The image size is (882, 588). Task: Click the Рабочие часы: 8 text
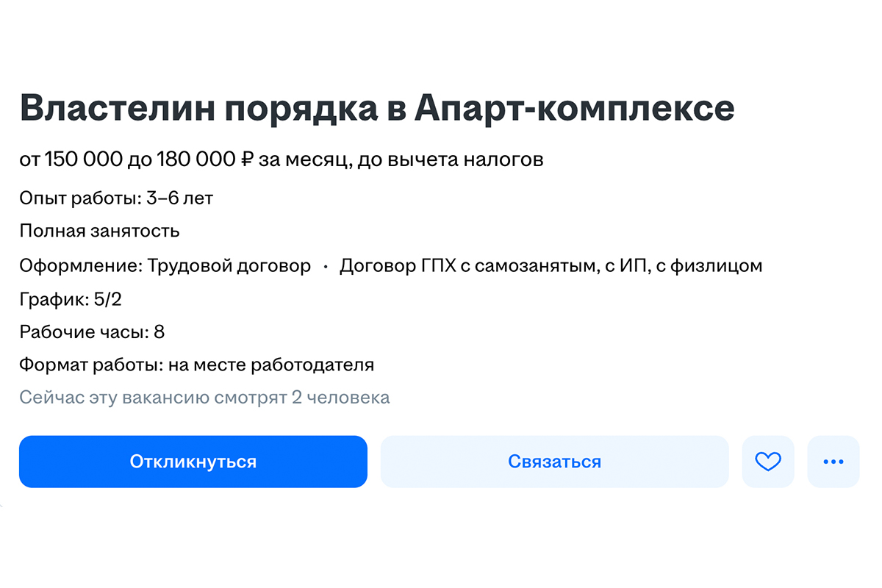pos(93,331)
